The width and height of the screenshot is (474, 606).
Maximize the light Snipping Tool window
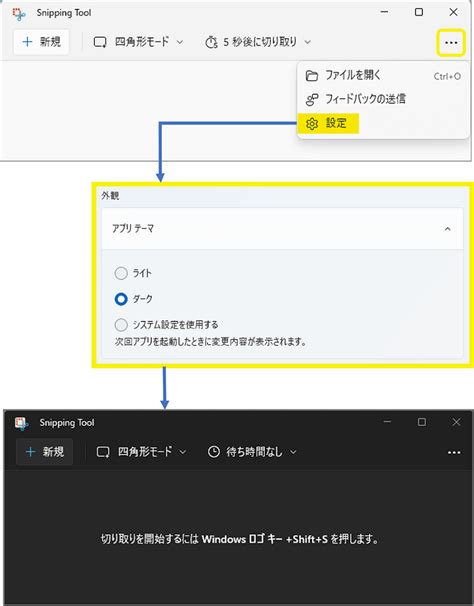(x=419, y=12)
